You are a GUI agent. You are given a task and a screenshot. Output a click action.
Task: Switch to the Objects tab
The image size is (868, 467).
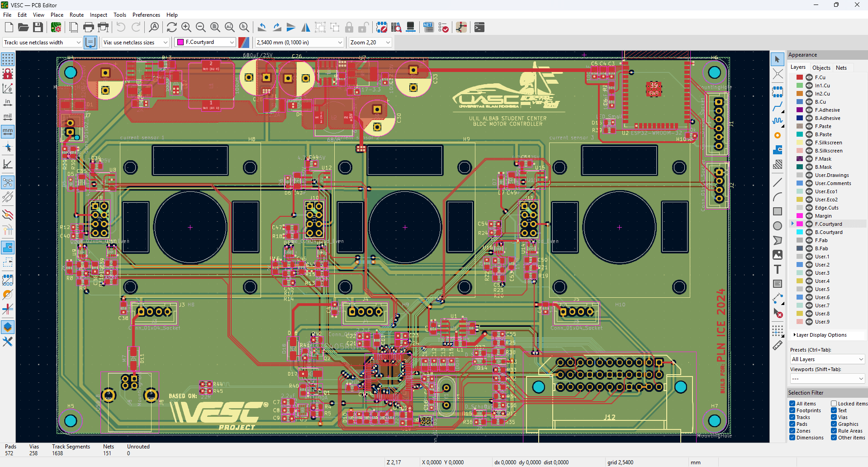click(x=821, y=67)
